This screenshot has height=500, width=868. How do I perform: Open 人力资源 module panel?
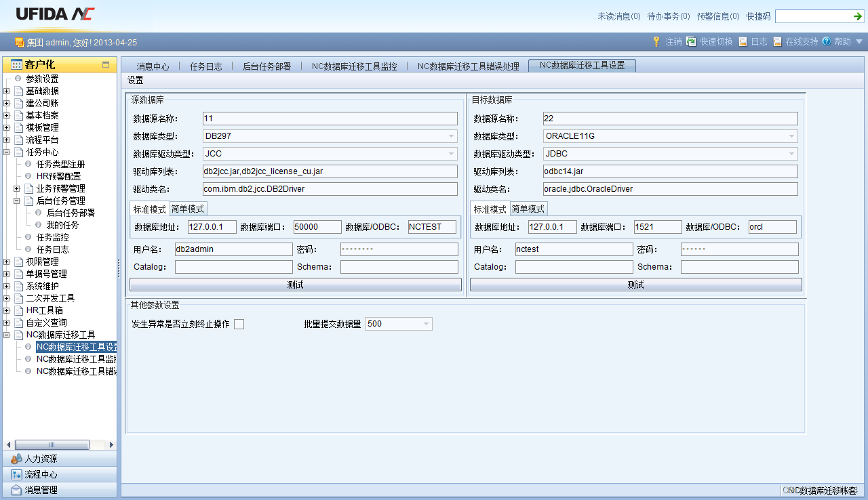tap(60, 459)
